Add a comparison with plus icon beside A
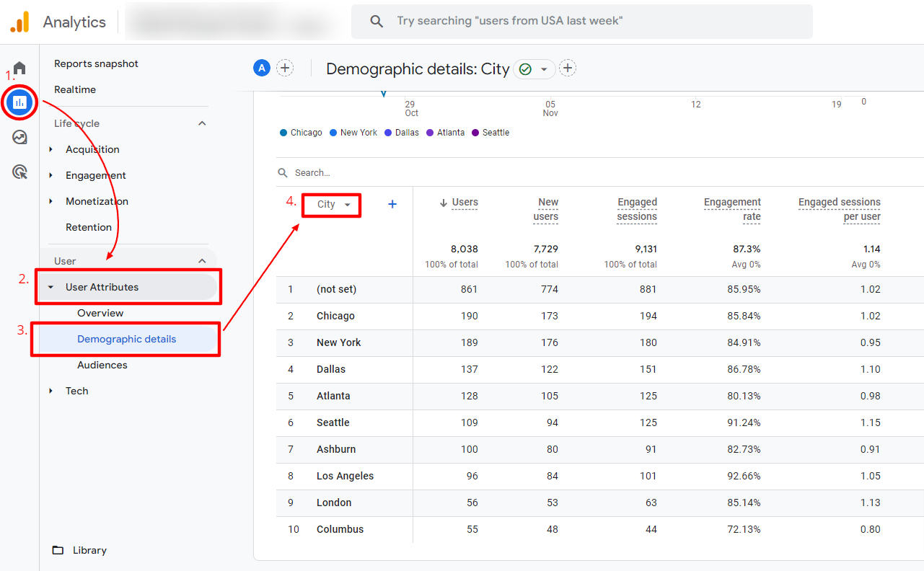Screen dimensions: 924x571 click(x=285, y=68)
